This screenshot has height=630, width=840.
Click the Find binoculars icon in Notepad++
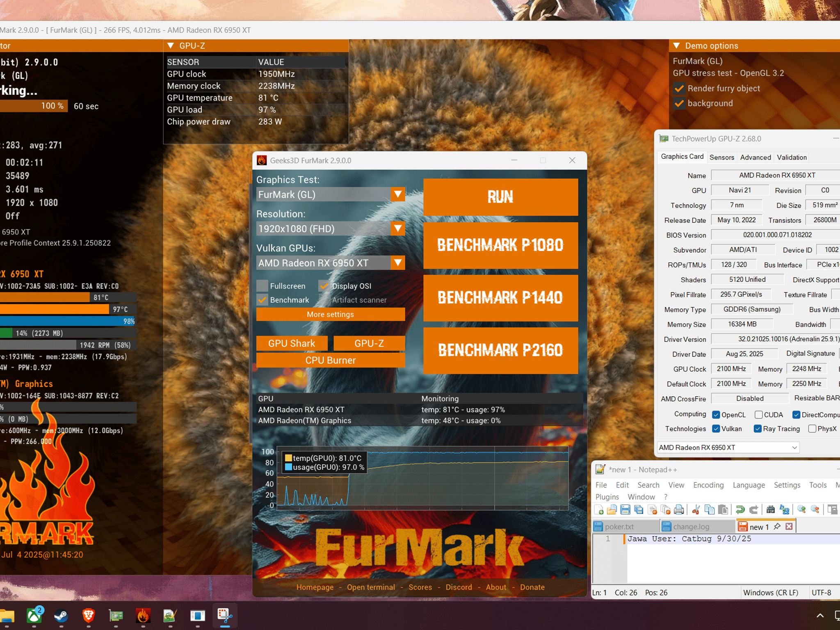coord(771,509)
